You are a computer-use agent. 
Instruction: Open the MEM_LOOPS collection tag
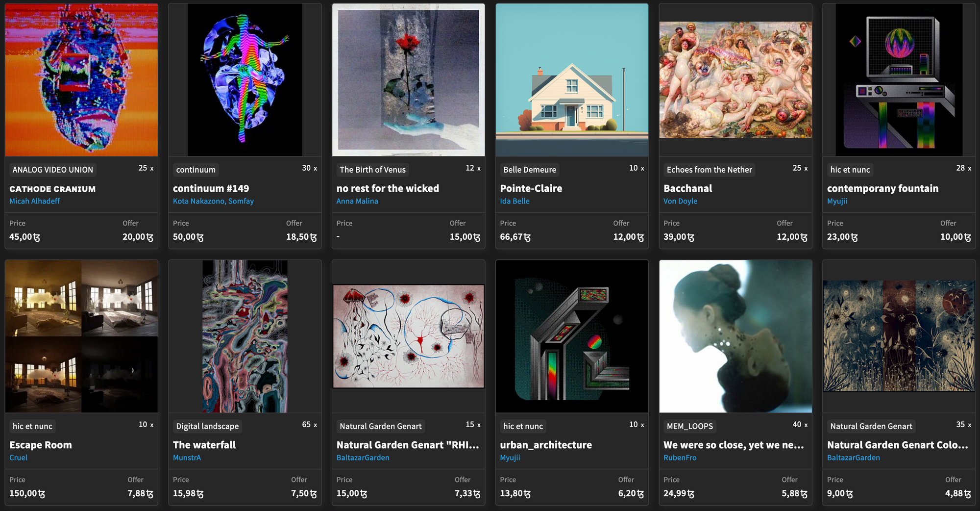[690, 426]
